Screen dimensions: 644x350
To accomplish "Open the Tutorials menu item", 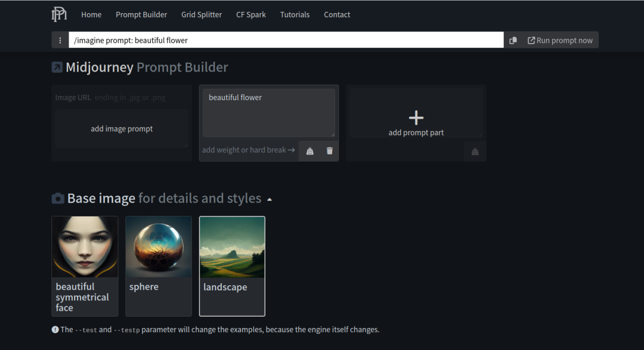I will click(295, 14).
